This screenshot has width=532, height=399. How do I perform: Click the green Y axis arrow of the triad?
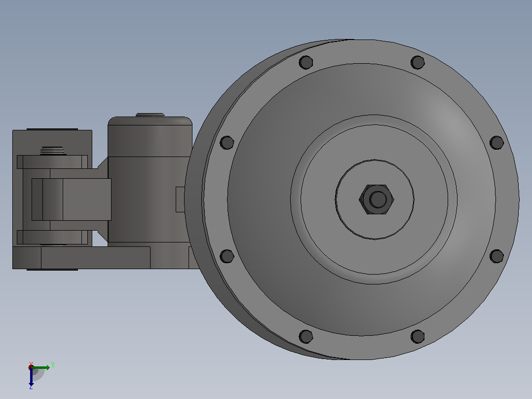[41, 367]
